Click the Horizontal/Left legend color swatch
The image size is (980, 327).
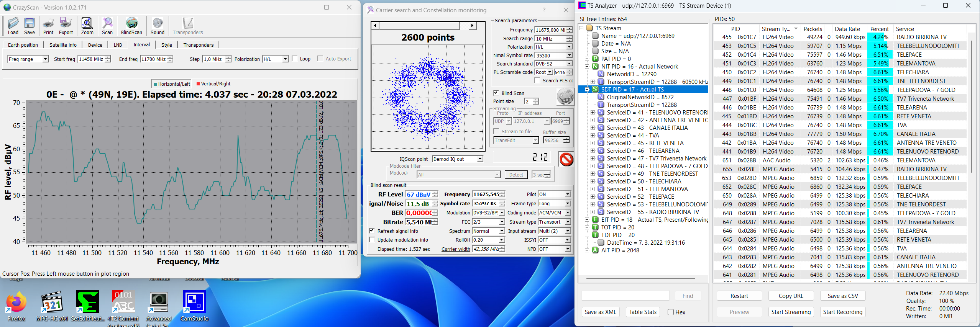(155, 84)
